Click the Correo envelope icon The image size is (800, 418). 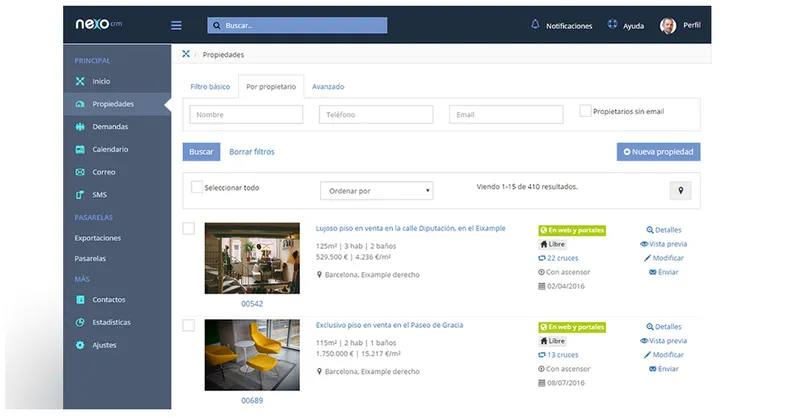coord(80,172)
